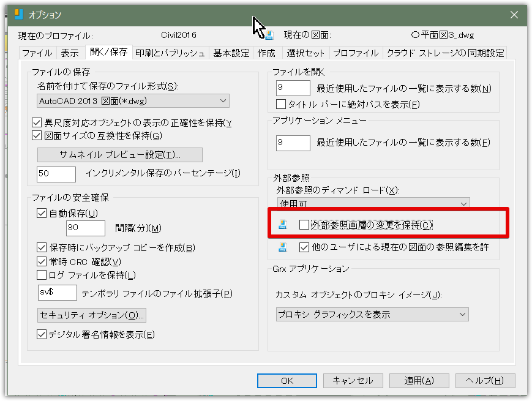Viewport: 532px width, 401px height.
Task: Click drawing icon next to 現在の図面
Action: (270, 35)
